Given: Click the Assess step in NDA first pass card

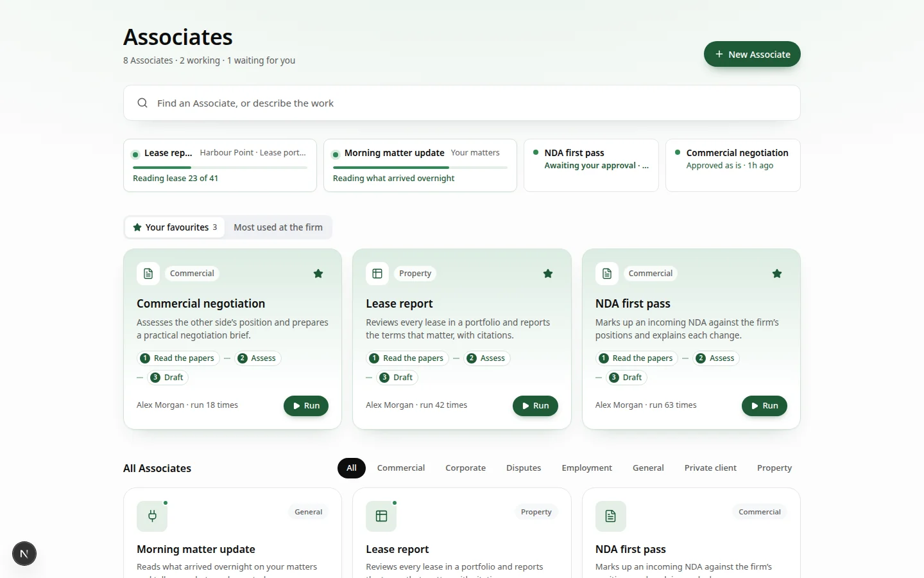Looking at the screenshot, I should pos(716,358).
